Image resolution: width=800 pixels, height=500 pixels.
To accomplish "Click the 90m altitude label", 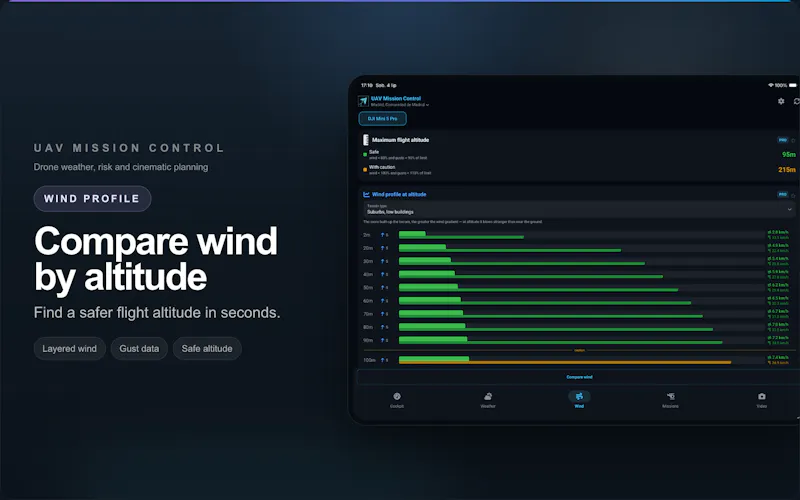I will click(x=368, y=340).
